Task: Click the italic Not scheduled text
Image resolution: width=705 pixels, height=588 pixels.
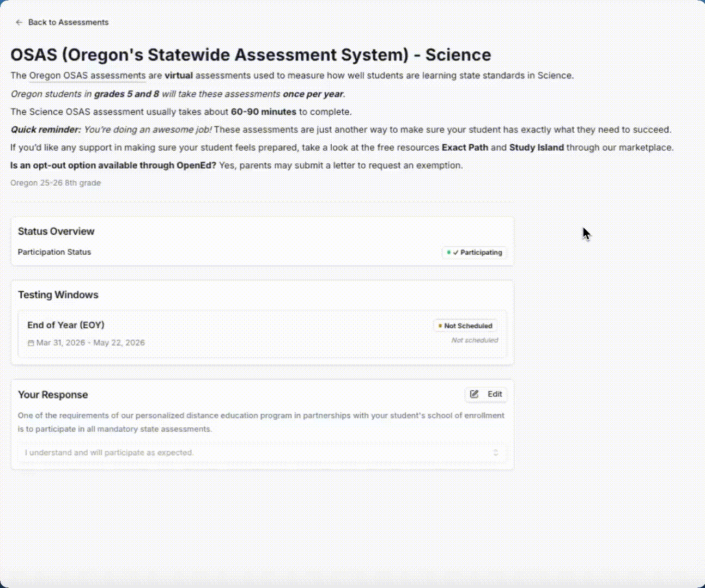Action: [x=475, y=340]
